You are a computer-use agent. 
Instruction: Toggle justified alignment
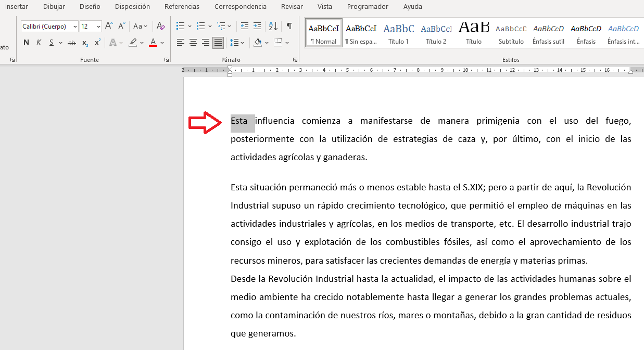[x=218, y=43]
